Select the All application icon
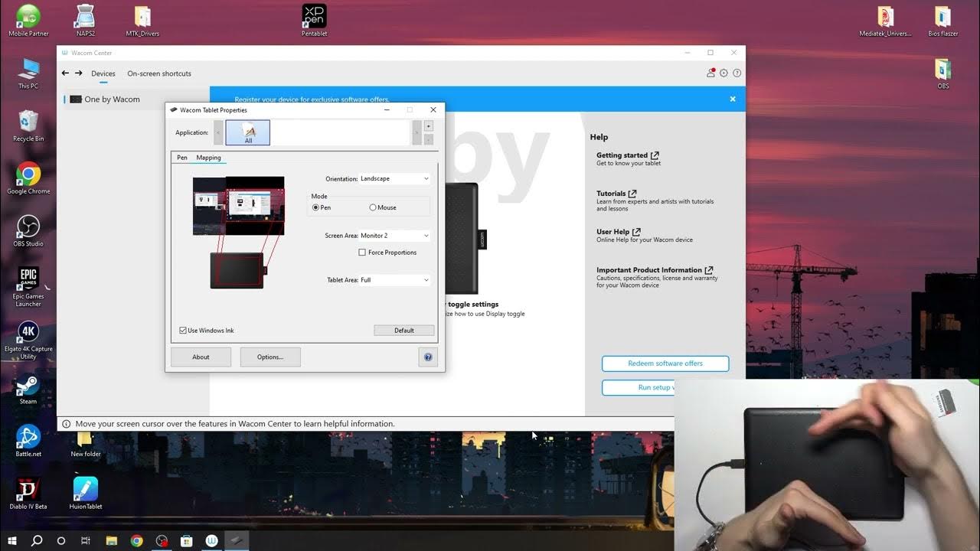The image size is (980, 551). point(247,132)
